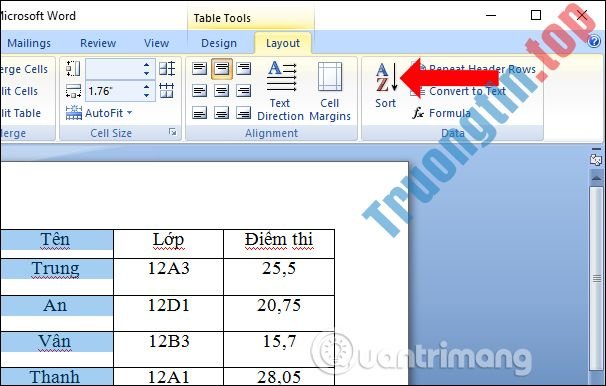The width and height of the screenshot is (606, 386).
Task: Select Align Center Left
Action: pos(199,91)
